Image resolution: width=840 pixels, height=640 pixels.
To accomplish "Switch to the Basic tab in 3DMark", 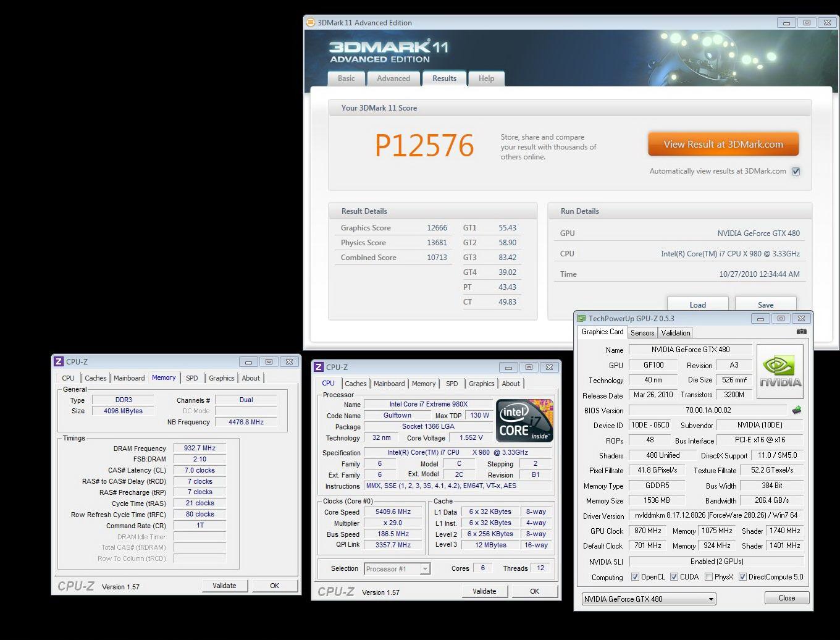I will point(346,78).
